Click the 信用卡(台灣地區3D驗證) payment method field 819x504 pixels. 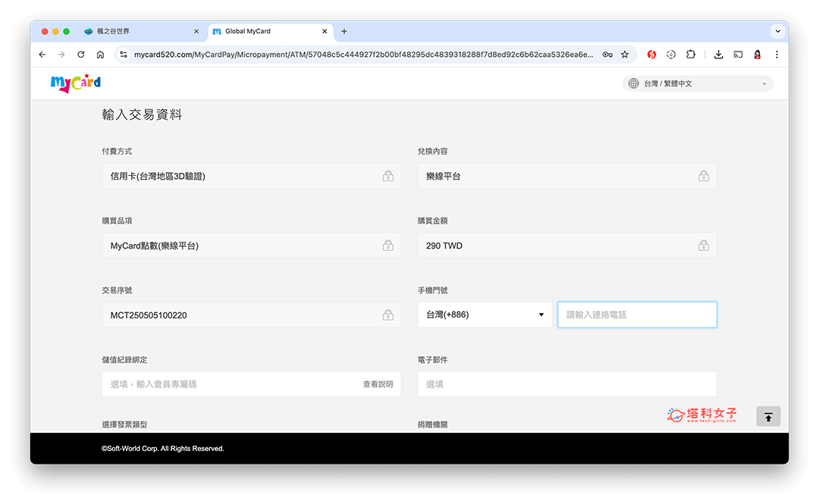click(251, 176)
